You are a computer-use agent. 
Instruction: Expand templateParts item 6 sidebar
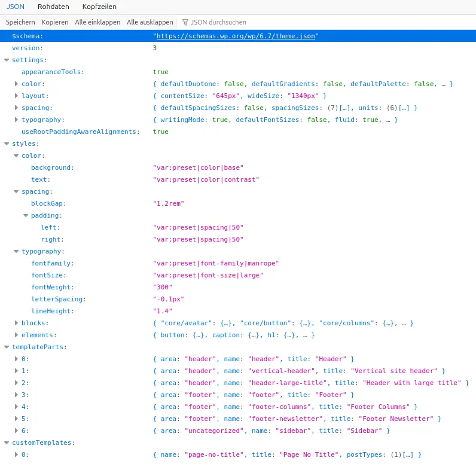(x=16, y=431)
